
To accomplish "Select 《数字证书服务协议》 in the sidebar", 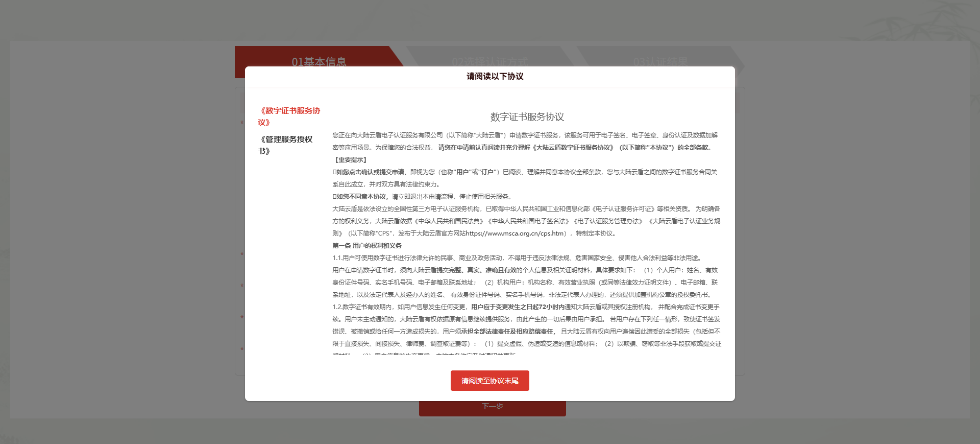I will tap(289, 116).
